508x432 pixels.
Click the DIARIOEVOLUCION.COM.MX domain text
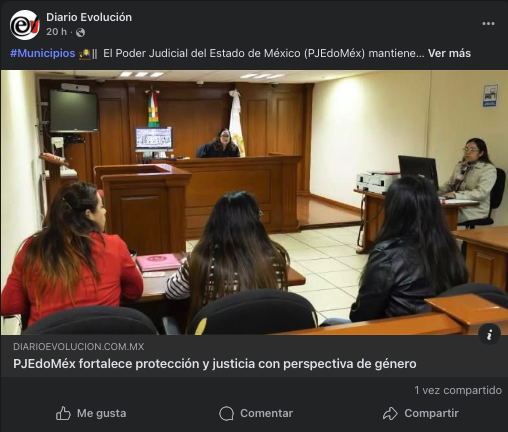pyautogui.click(x=79, y=347)
